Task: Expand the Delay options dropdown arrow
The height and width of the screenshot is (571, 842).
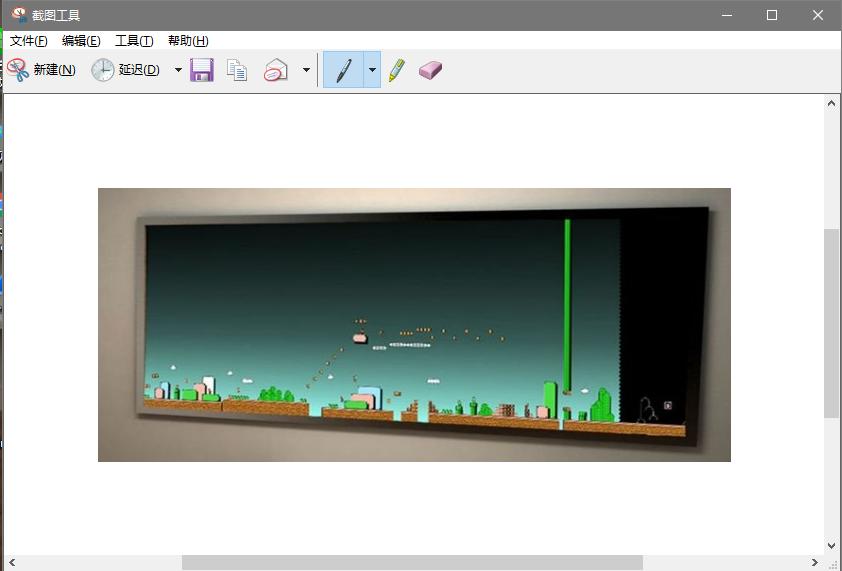Action: click(x=178, y=70)
